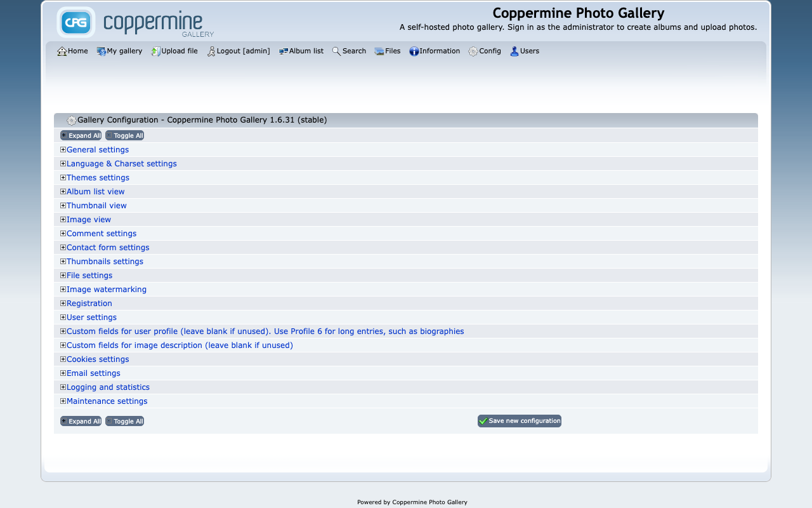Click the Coppermine Gallery logo
This screenshot has width=812, height=508.
(x=136, y=22)
